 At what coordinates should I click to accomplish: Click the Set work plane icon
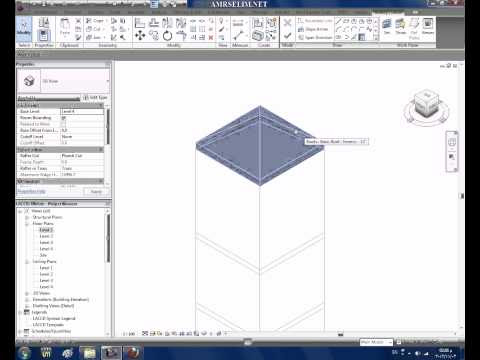coord(387,26)
